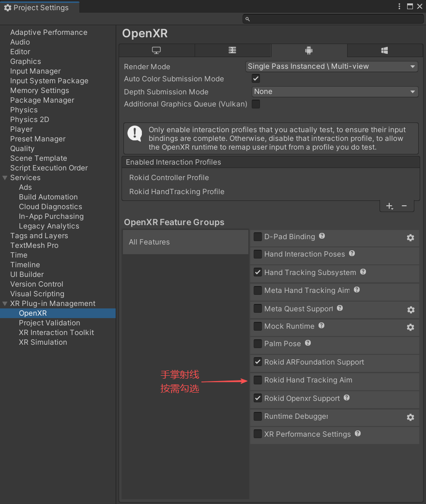Open the standalone desktop platform tab
426x504 pixels.
[x=156, y=50]
